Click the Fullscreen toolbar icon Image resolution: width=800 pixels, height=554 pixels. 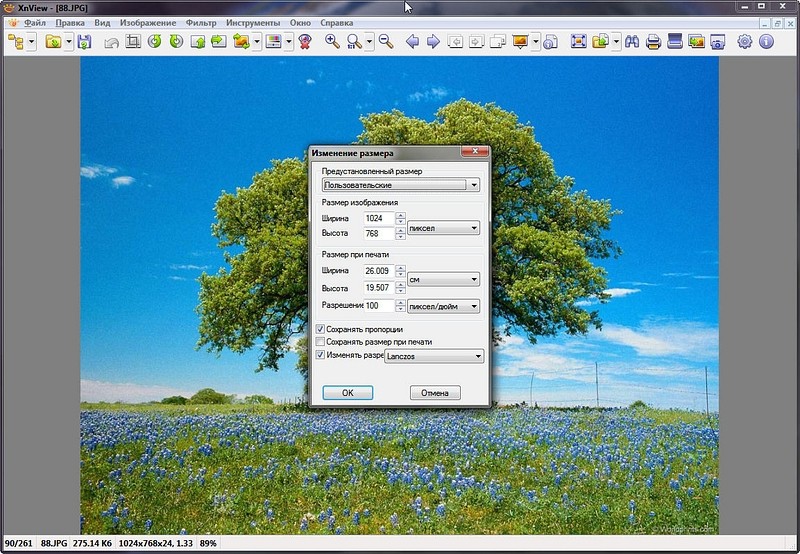(x=578, y=42)
